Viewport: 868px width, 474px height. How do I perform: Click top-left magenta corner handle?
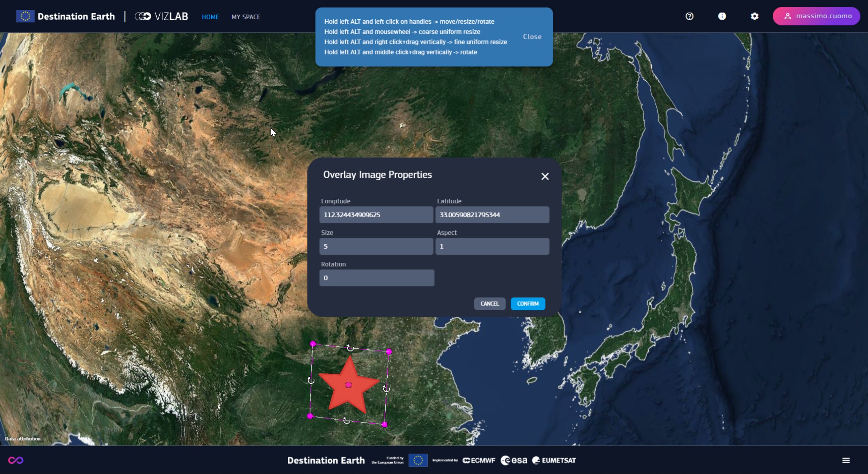(313, 344)
